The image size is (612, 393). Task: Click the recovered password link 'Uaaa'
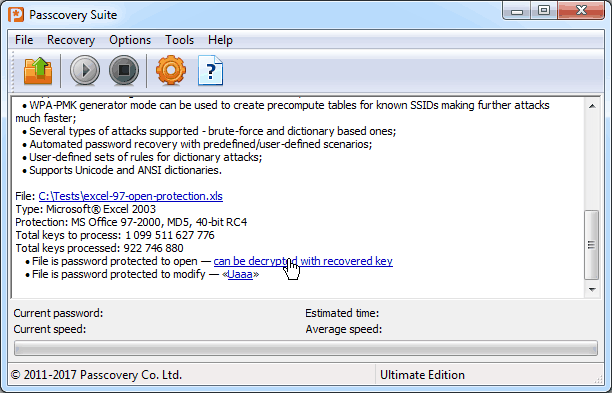click(x=240, y=274)
